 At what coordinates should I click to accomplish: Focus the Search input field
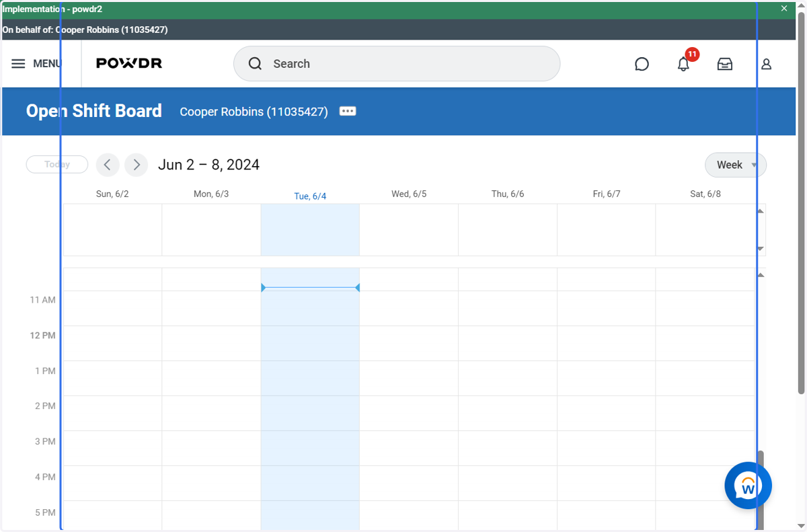click(397, 64)
